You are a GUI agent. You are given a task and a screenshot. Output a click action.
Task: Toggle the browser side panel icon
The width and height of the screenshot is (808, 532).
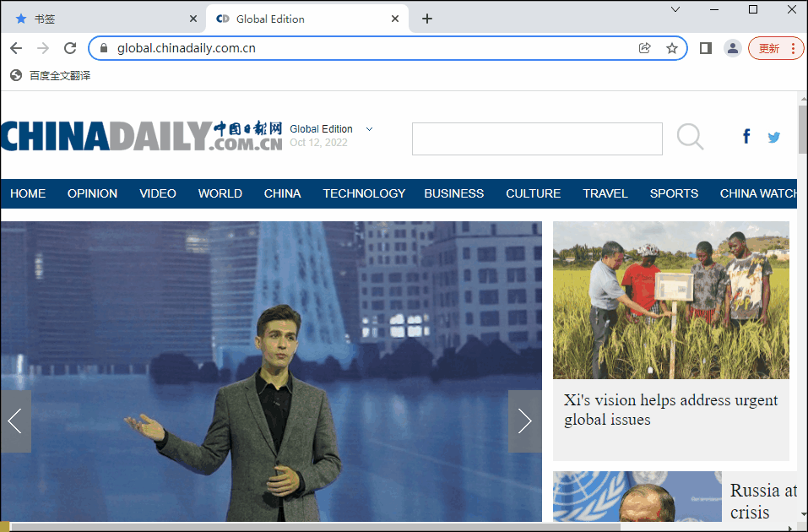[706, 48]
